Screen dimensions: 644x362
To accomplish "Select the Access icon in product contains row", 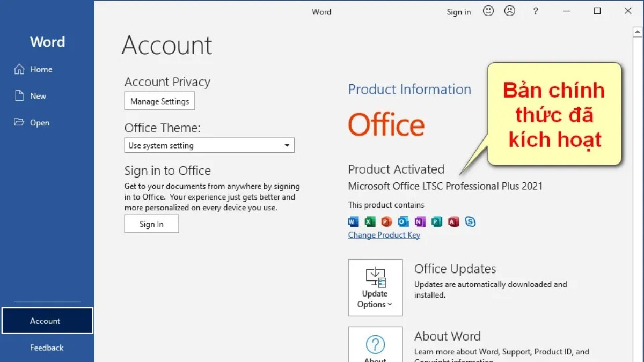I will (x=453, y=221).
